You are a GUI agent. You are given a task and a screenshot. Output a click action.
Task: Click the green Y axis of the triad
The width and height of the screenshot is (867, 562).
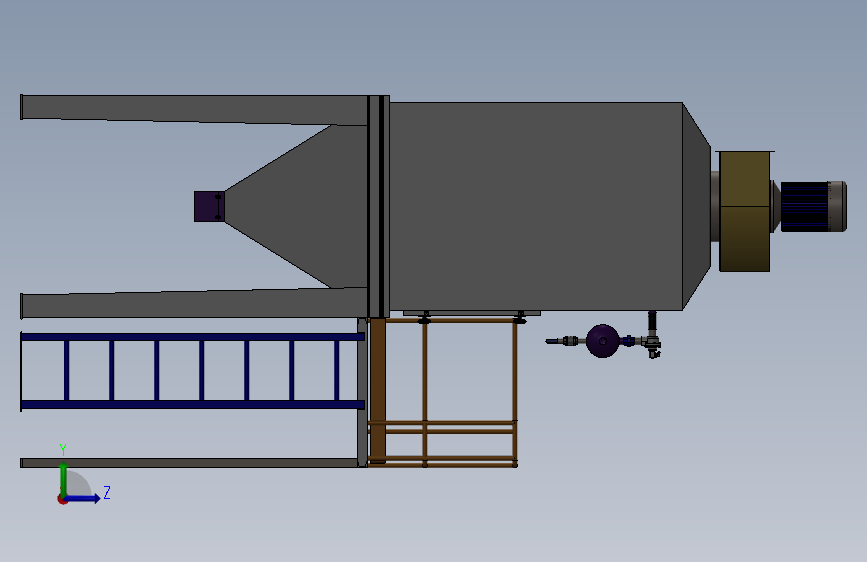pos(63,480)
